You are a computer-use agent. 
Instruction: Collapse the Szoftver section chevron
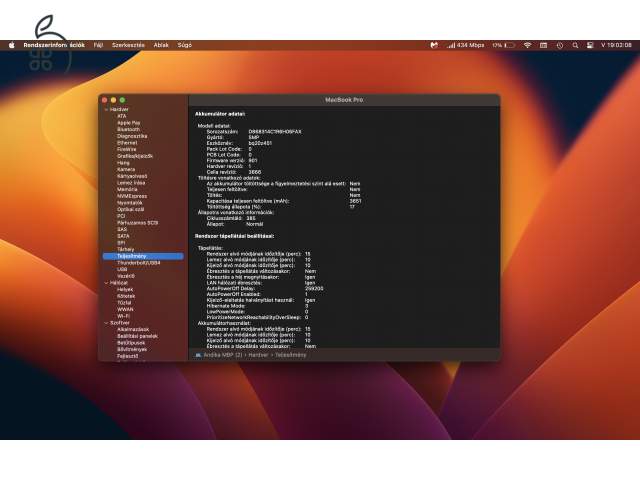pos(106,323)
